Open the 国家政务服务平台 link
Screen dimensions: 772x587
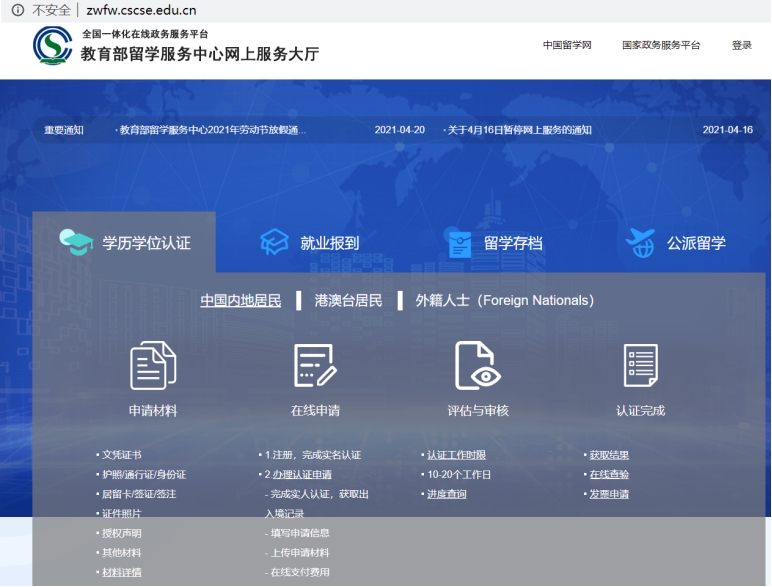click(661, 45)
